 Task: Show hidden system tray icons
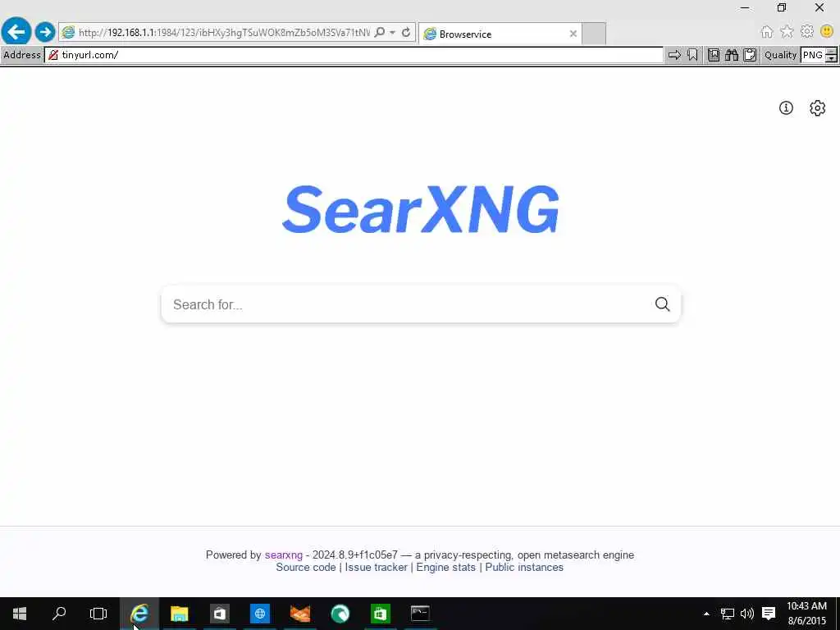(x=706, y=614)
